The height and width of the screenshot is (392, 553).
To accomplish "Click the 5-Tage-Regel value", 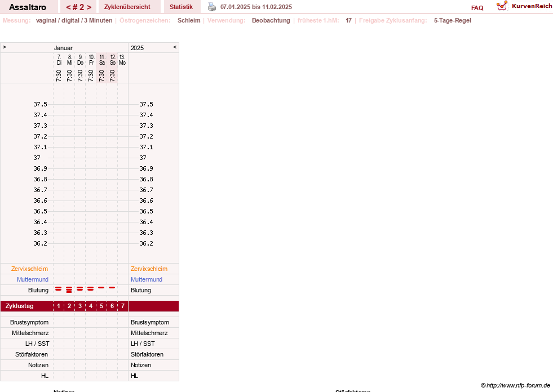I will [453, 20].
